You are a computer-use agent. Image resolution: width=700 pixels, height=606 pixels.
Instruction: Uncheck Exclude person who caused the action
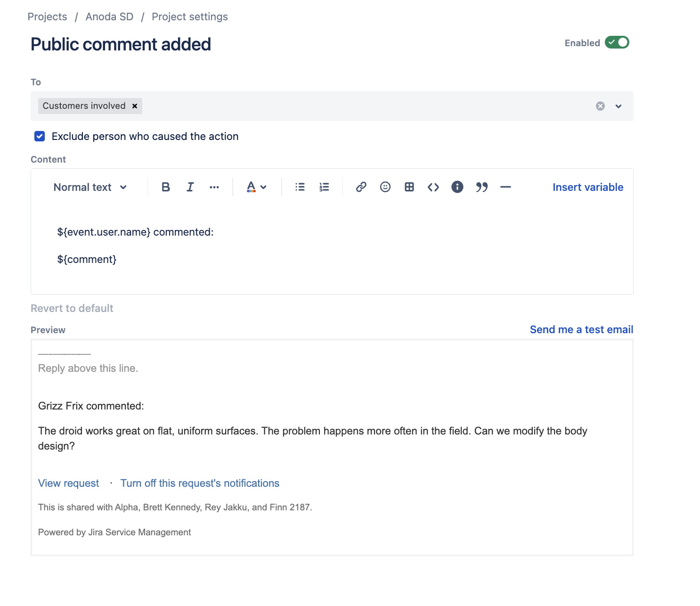39,136
